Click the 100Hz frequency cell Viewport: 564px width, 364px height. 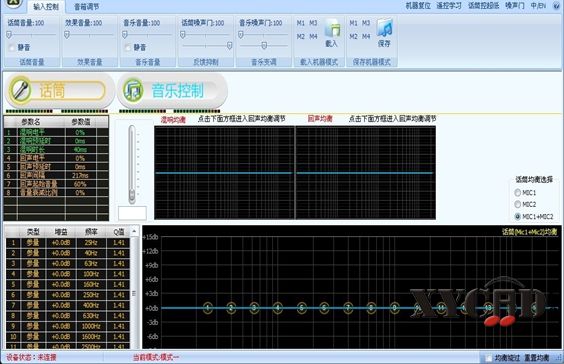pyautogui.click(x=91, y=274)
